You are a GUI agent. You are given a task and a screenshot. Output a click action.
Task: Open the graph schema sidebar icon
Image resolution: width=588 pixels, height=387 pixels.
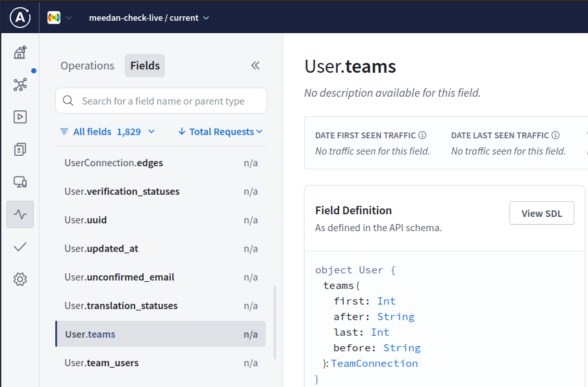[20, 84]
